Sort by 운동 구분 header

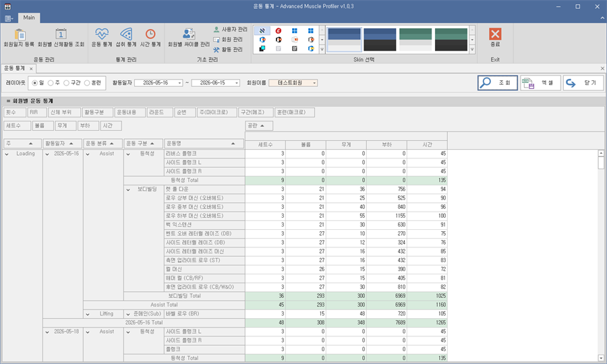(143, 144)
